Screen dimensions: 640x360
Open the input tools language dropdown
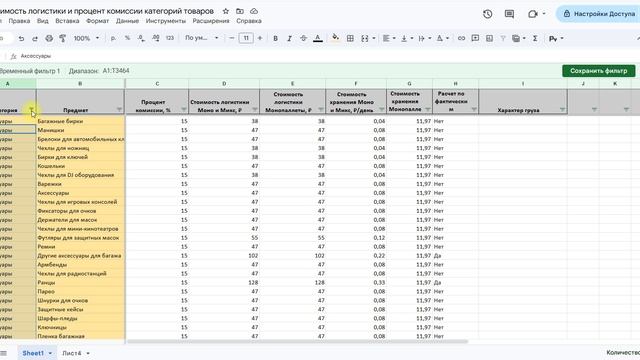point(556,38)
